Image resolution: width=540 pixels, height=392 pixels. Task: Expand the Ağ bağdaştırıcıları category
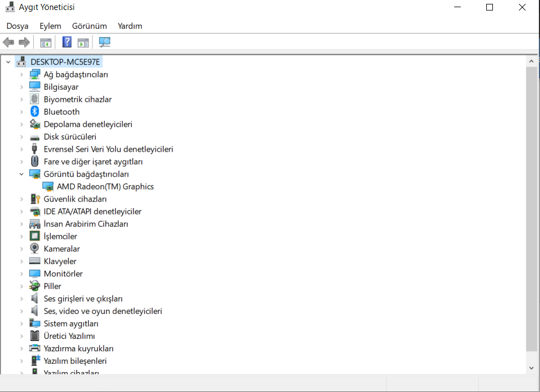pyautogui.click(x=22, y=74)
